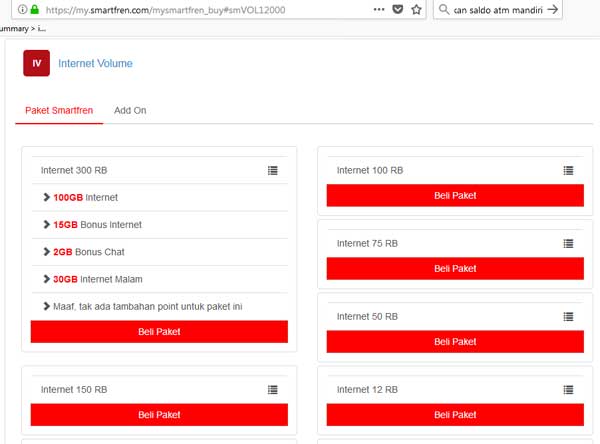Open the page actions three-dots menu
The image size is (600, 444).
[x=379, y=9]
